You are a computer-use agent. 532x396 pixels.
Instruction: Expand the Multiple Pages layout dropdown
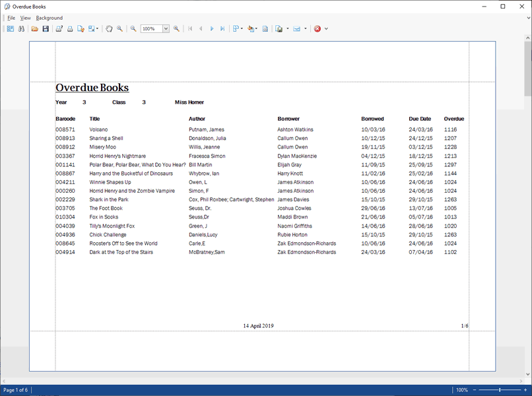[242, 29]
